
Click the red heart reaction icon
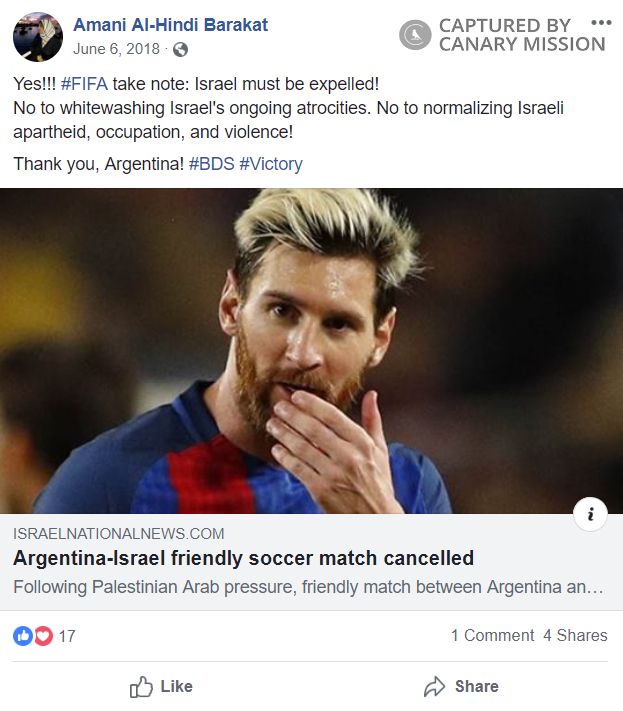click(43, 635)
